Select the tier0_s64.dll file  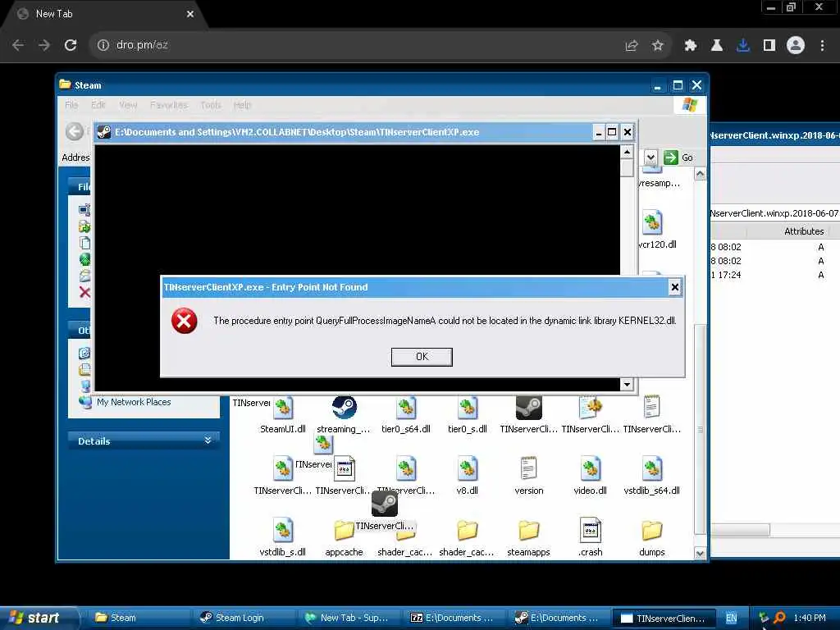coord(406,414)
